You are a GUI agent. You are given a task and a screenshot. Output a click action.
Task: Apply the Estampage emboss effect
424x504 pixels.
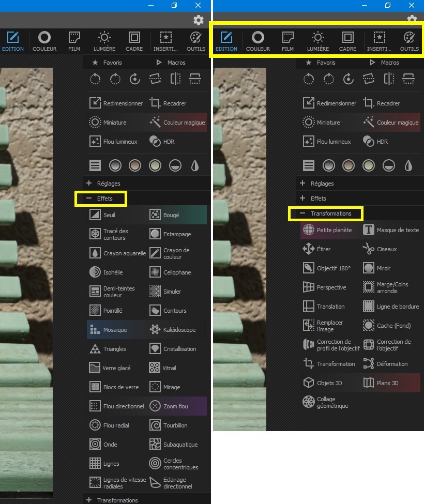point(170,234)
